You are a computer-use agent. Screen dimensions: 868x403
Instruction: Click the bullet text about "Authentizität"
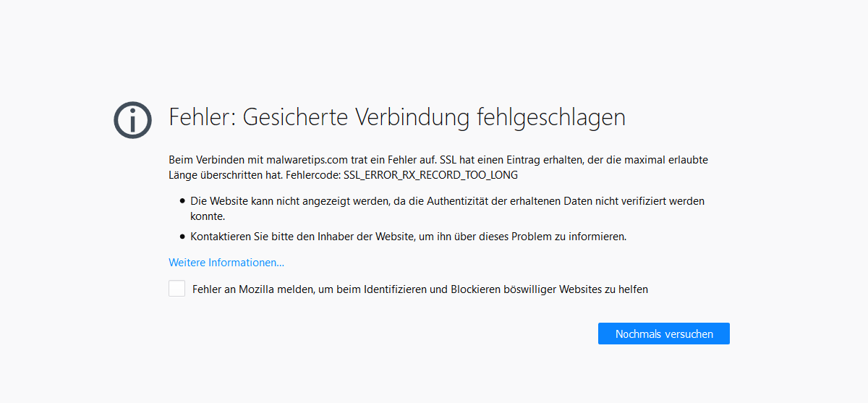coord(447,200)
